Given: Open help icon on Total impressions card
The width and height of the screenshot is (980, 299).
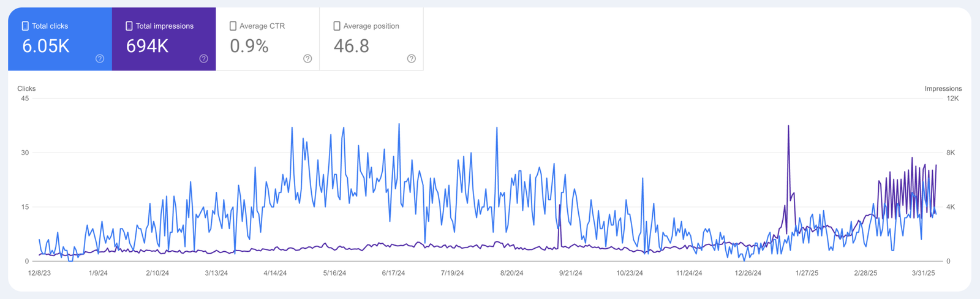Looking at the screenshot, I should 204,59.
